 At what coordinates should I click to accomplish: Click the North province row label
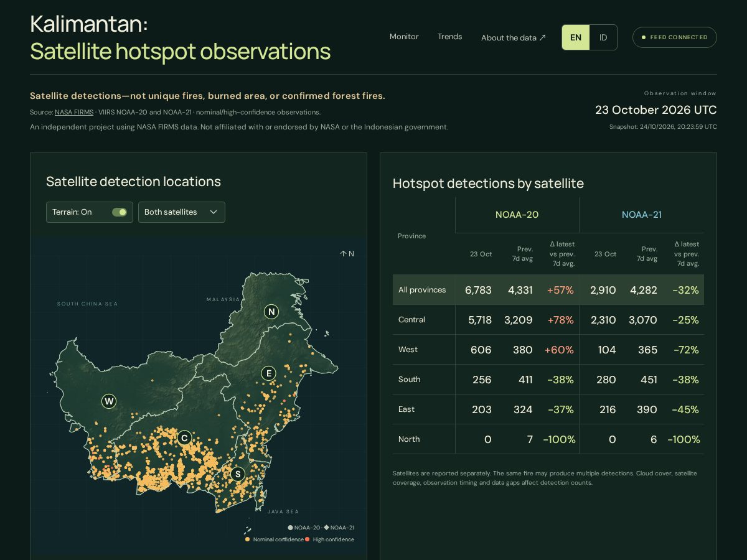pos(409,439)
